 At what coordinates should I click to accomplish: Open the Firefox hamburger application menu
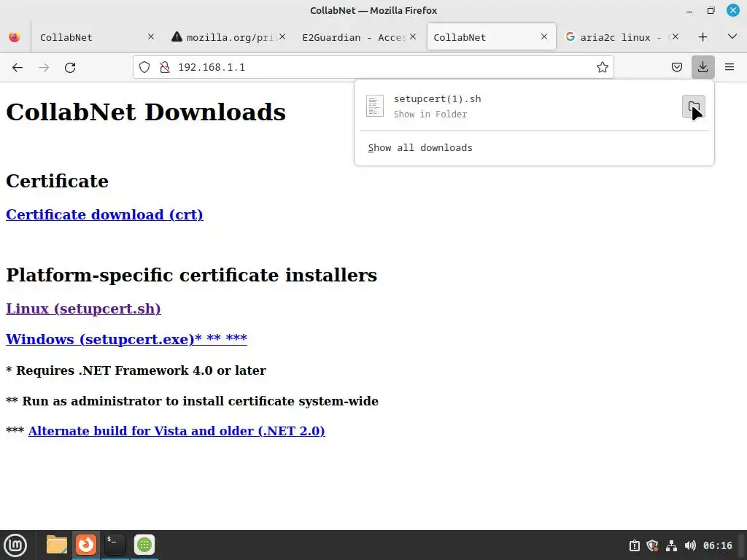click(x=729, y=67)
